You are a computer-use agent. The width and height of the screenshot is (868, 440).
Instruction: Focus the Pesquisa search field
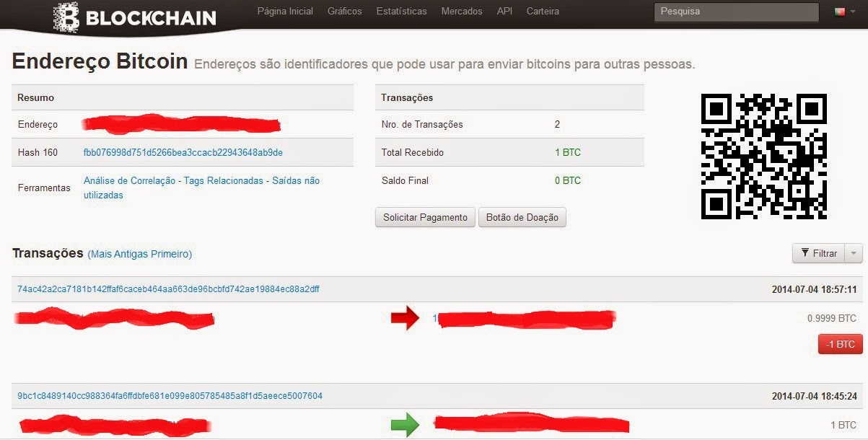(x=736, y=12)
